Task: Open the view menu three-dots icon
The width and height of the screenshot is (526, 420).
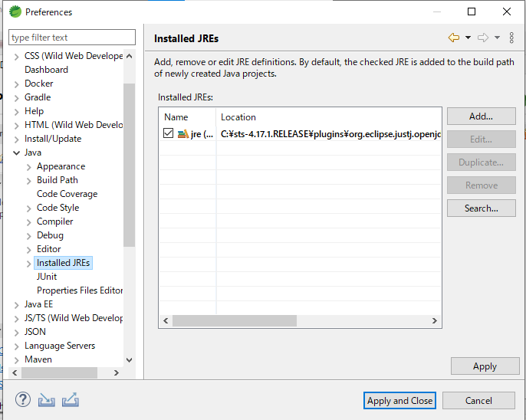Action: coord(511,38)
